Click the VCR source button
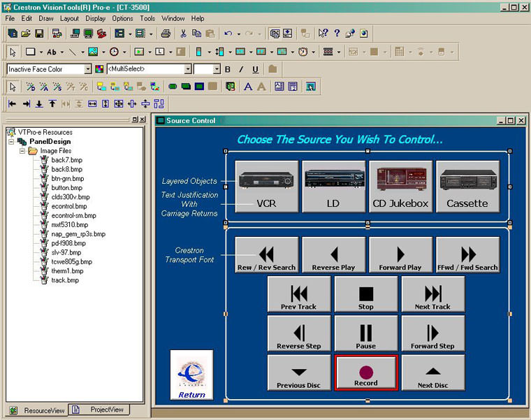The height and width of the screenshot is (420, 531). 266,187
